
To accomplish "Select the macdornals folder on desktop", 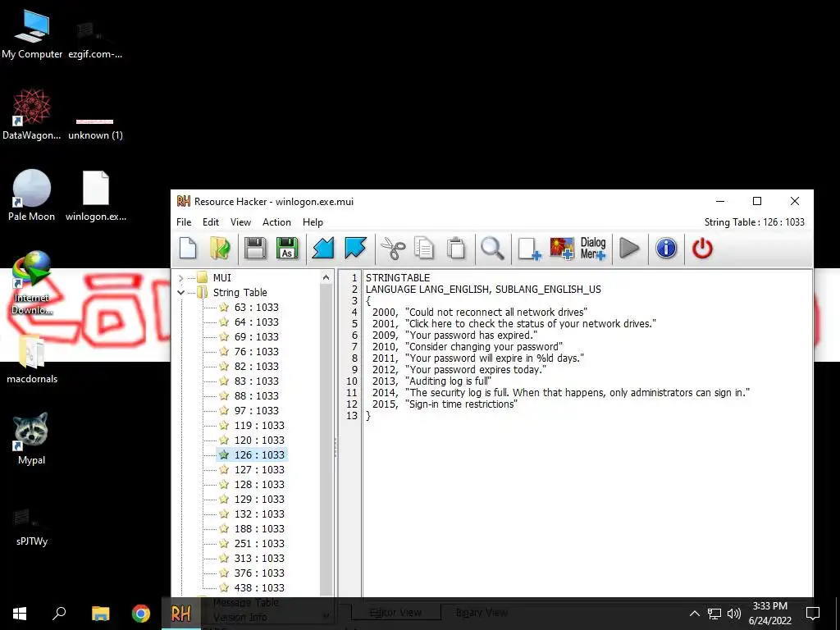I will 32,358.
